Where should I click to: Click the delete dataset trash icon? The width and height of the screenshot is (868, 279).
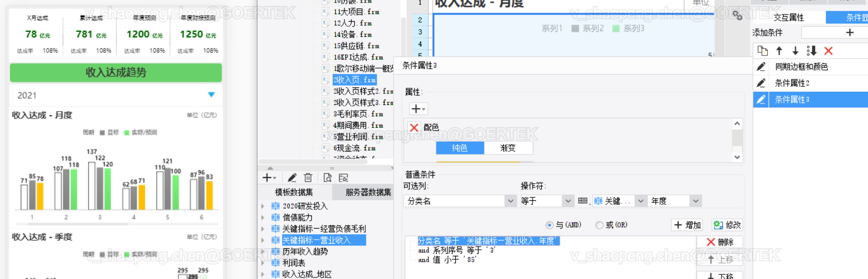pos(308,178)
